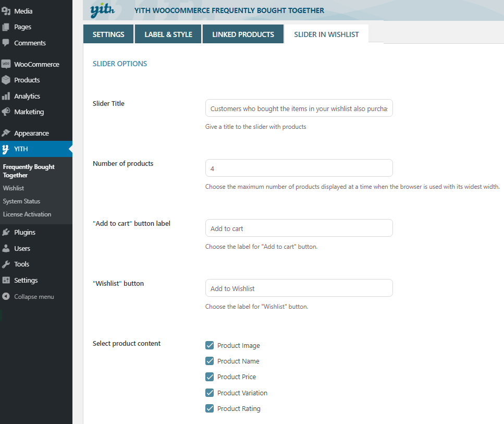This screenshot has width=504, height=424.
Task: Click the Products box icon
Action: click(6, 80)
